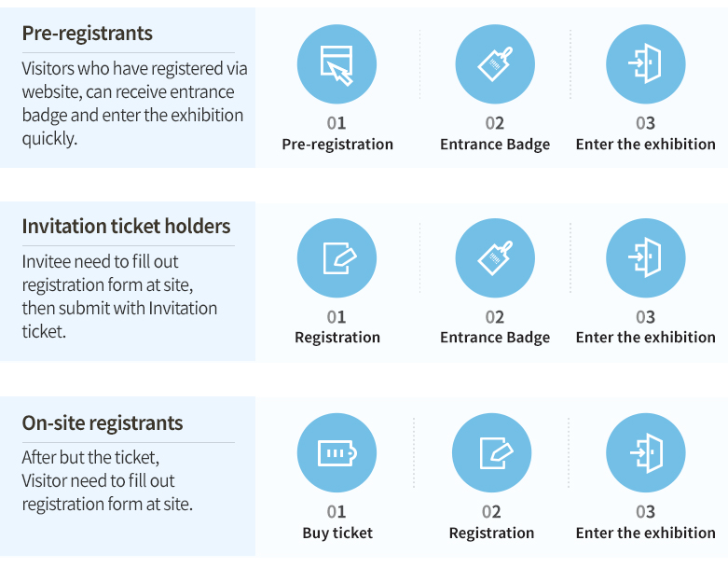Click the door icon in Pre-registrants row
The image size is (728, 582).
(x=645, y=64)
